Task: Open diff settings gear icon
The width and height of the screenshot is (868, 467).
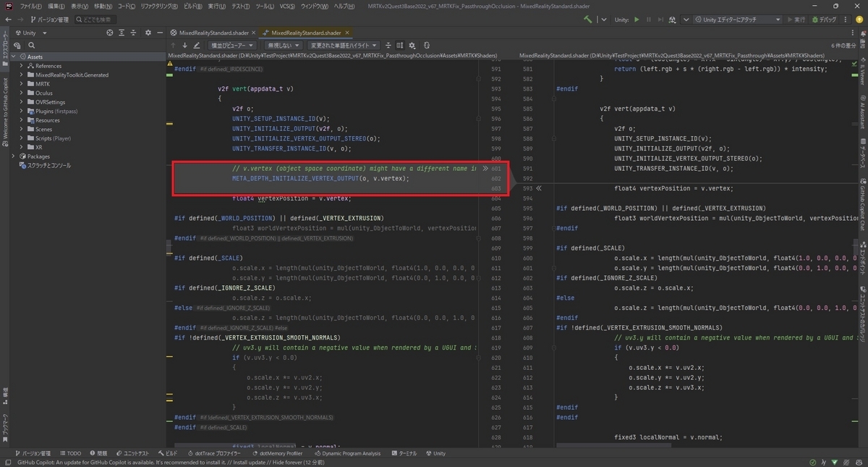Action: (x=412, y=45)
